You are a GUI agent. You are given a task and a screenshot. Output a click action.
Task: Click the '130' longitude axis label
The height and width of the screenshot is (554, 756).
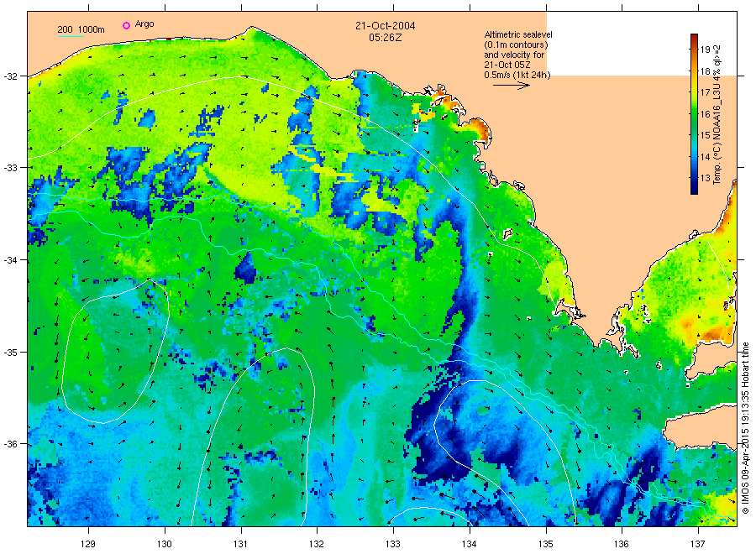pyautogui.click(x=165, y=545)
